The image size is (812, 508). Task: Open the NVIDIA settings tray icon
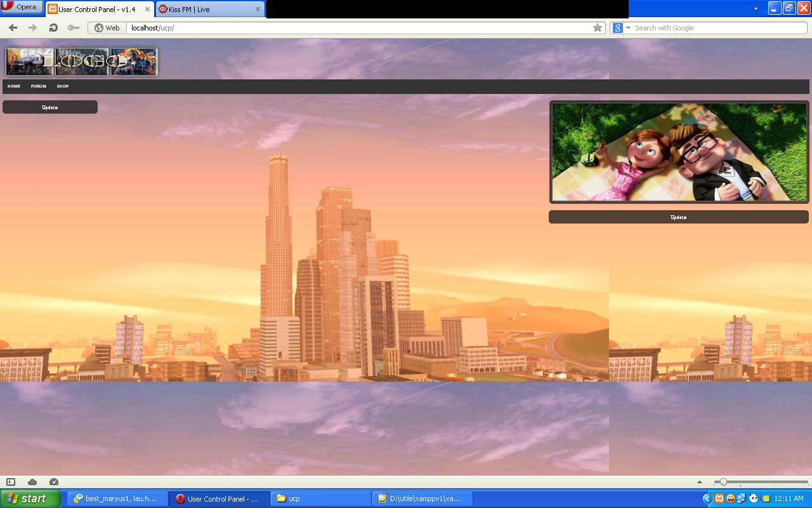click(765, 498)
